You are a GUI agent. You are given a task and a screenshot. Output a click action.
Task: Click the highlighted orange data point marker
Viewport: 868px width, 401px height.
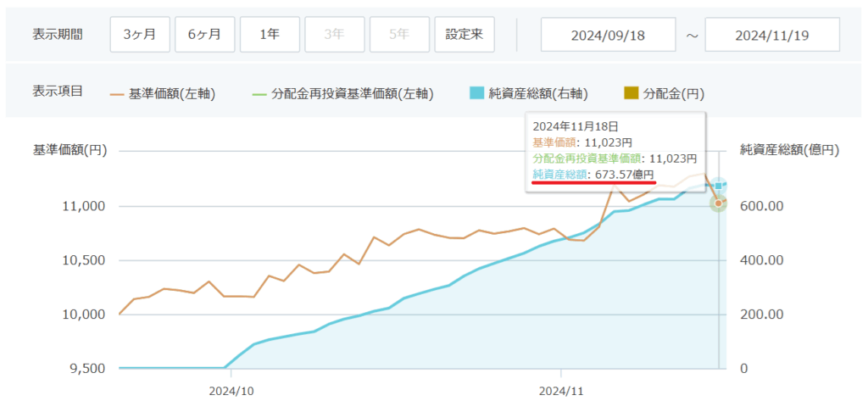click(x=718, y=203)
